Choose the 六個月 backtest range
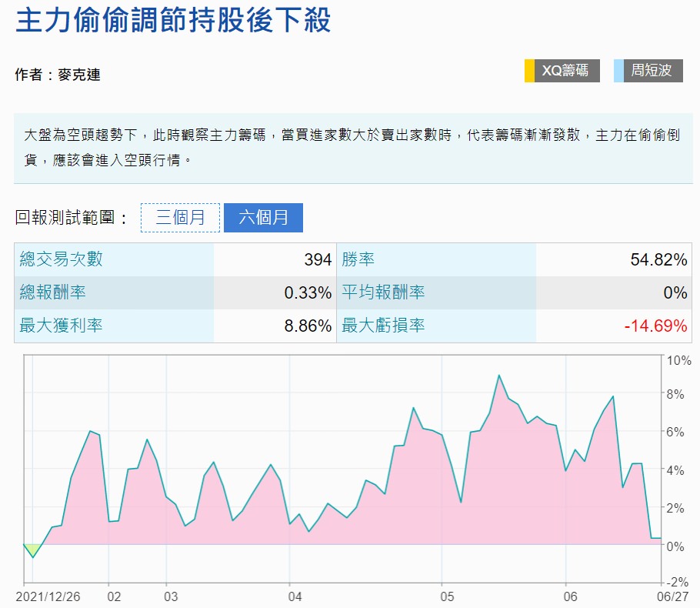 pyautogui.click(x=263, y=218)
